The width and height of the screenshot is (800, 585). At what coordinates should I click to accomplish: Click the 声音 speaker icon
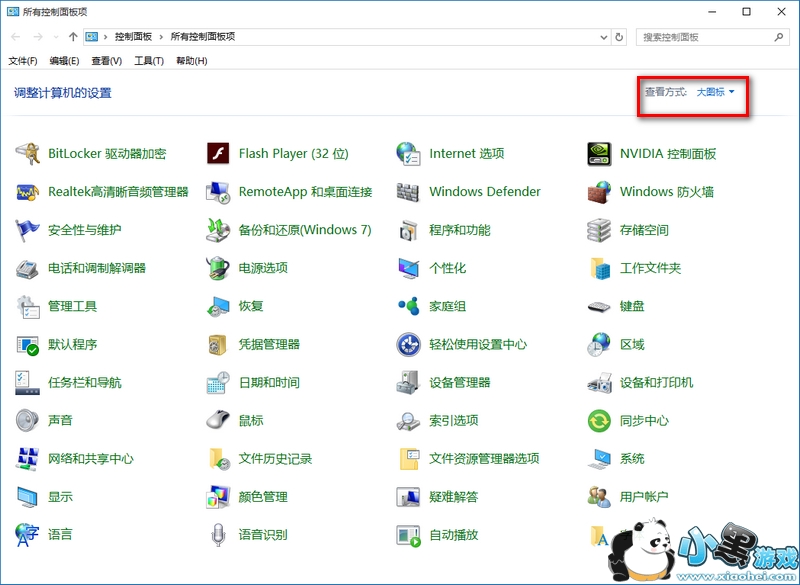(27, 421)
